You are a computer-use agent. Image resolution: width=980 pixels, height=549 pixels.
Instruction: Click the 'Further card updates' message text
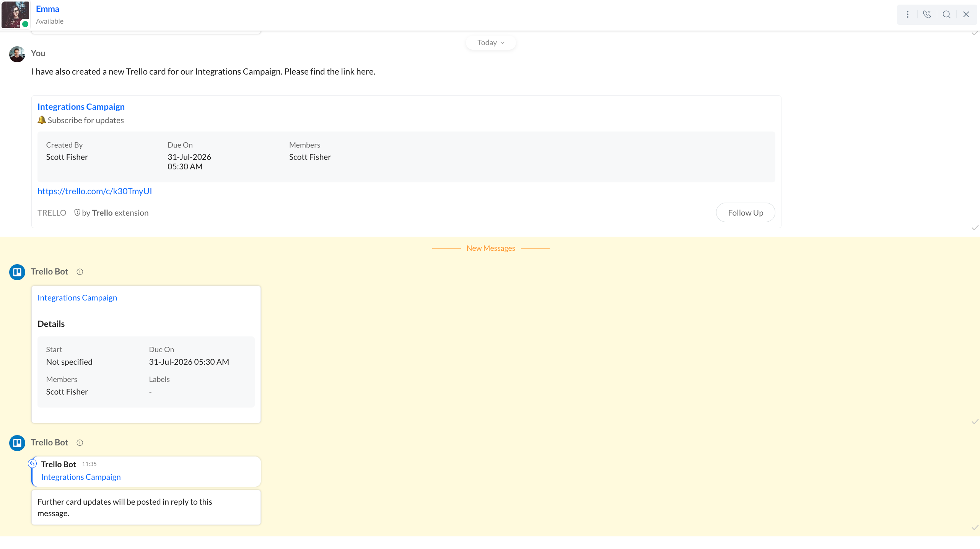(x=125, y=507)
